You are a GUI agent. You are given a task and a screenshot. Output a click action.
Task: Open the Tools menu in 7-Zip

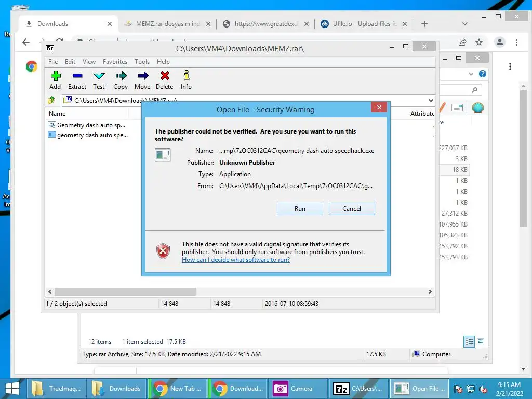142,62
